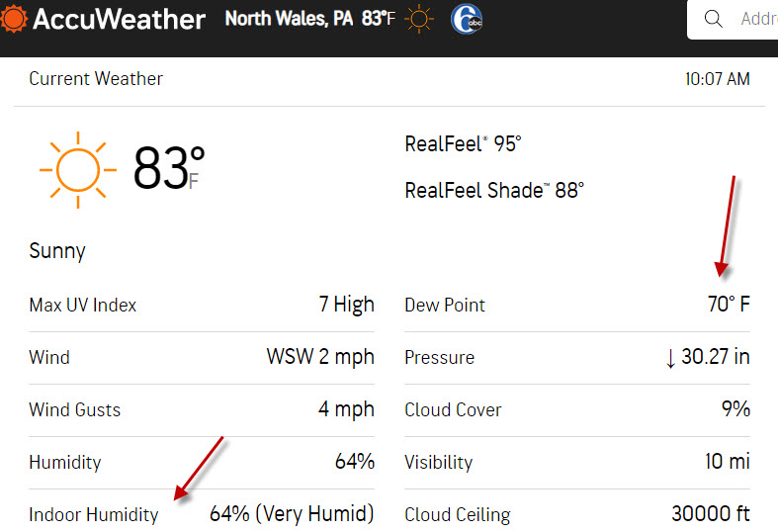Click the large sunny condition icon
The image size is (778, 532).
pyautogui.click(x=78, y=170)
